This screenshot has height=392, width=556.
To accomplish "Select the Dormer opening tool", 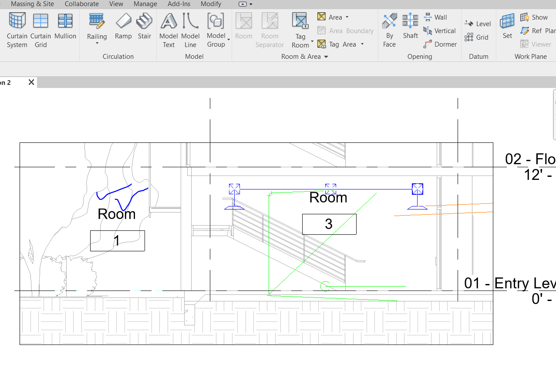I will tap(440, 44).
